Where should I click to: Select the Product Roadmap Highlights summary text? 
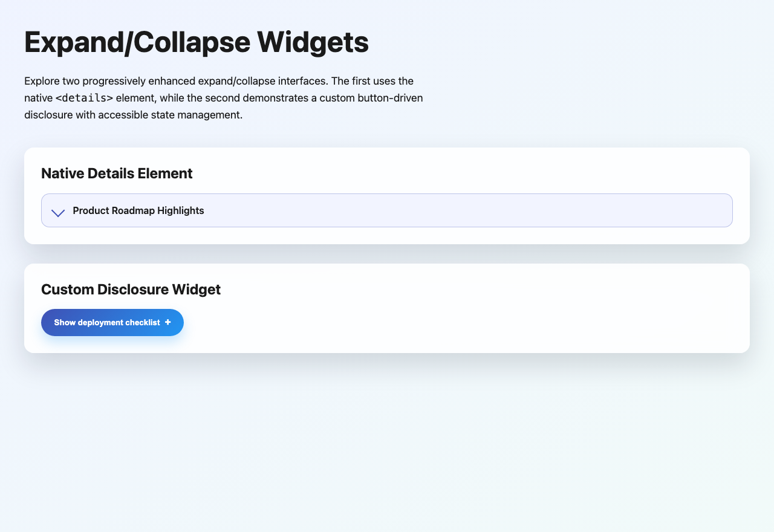[138, 210]
